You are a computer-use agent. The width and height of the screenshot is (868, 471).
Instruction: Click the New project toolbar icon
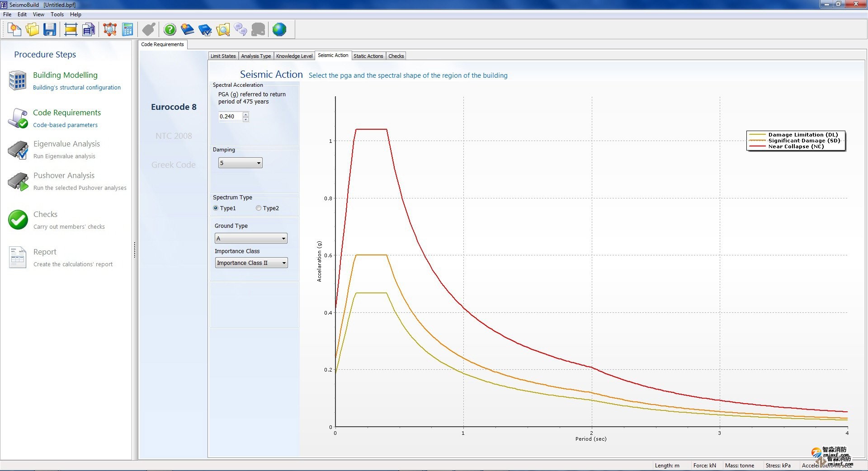tap(14, 30)
